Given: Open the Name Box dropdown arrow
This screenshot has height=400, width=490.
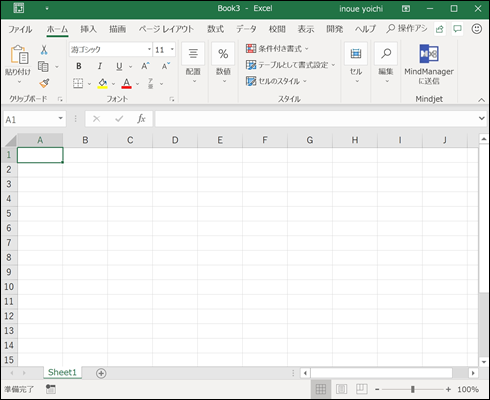Looking at the screenshot, I should [60, 118].
